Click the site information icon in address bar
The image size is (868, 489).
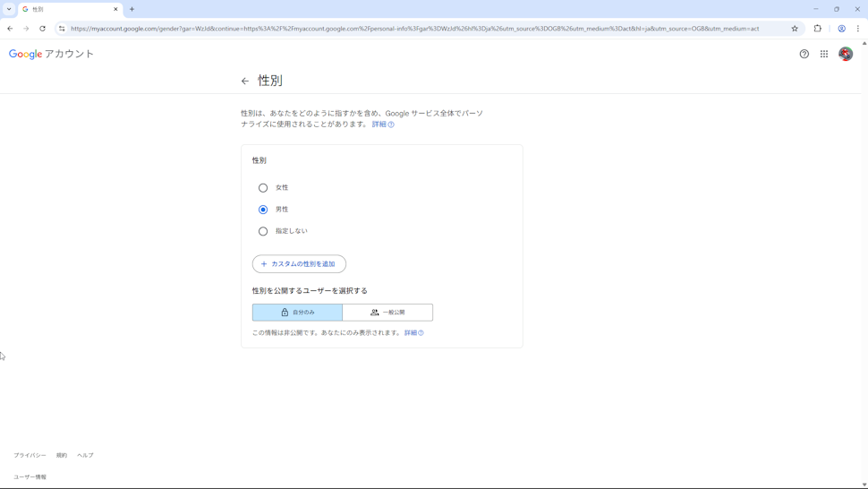click(62, 29)
